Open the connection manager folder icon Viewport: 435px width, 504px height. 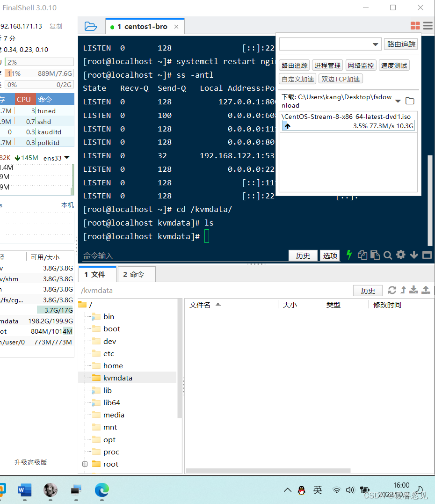tap(91, 26)
